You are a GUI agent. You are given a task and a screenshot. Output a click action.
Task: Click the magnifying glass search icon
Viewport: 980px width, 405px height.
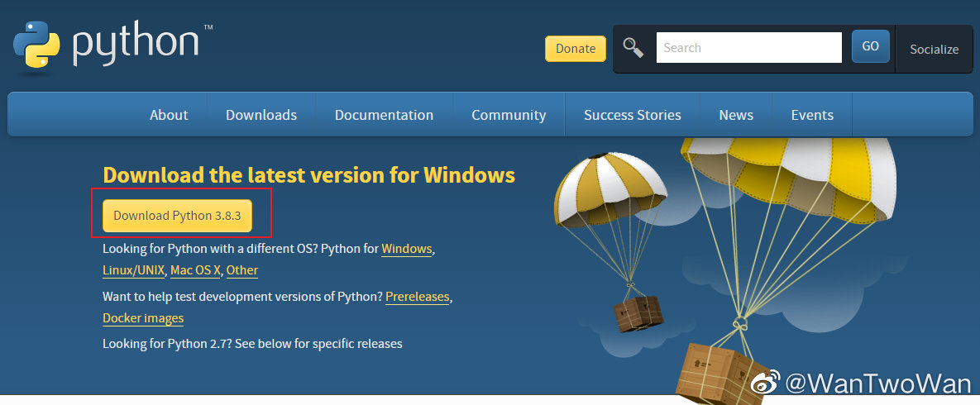[x=633, y=47]
